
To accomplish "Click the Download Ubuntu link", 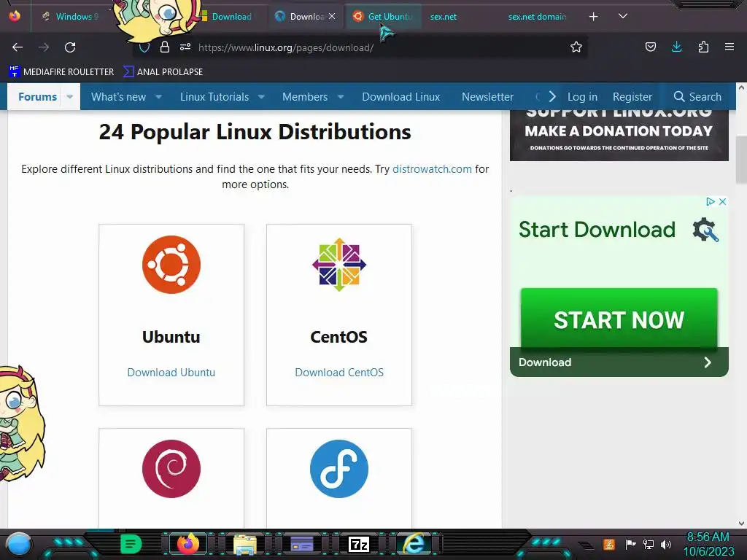I will click(x=171, y=373).
